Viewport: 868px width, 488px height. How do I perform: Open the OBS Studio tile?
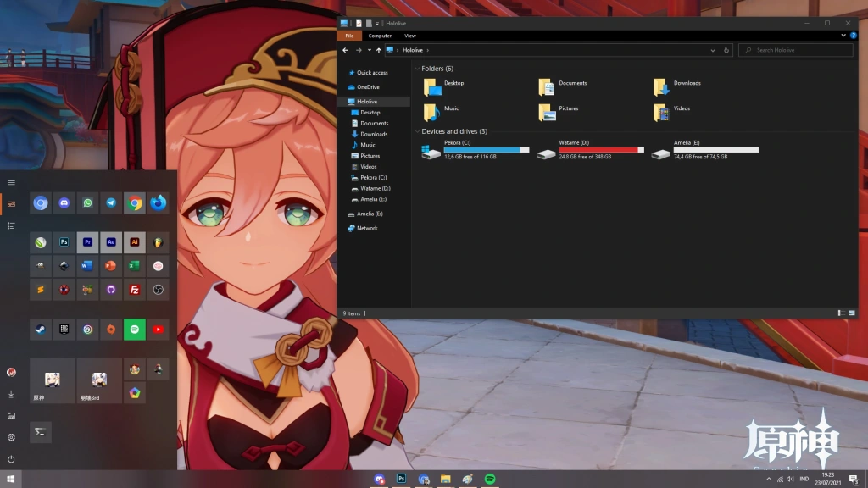[159, 290]
